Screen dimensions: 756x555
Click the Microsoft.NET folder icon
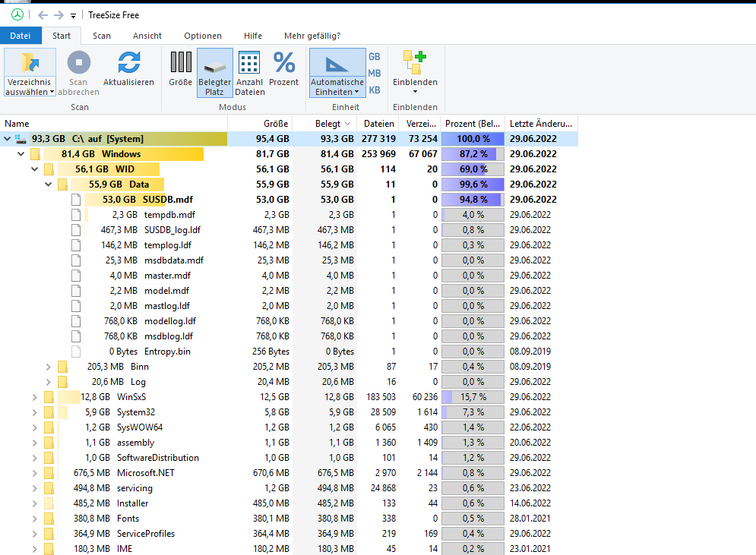pos(49,472)
